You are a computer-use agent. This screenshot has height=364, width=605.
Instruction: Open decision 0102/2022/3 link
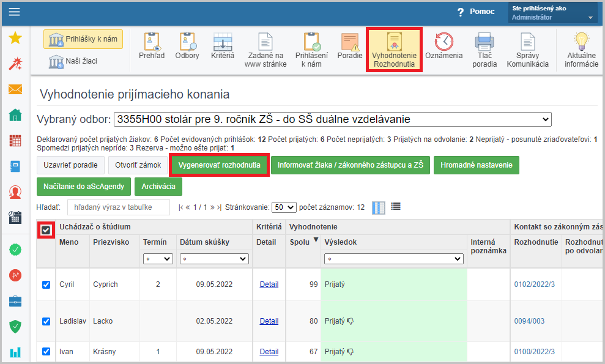tap(535, 284)
